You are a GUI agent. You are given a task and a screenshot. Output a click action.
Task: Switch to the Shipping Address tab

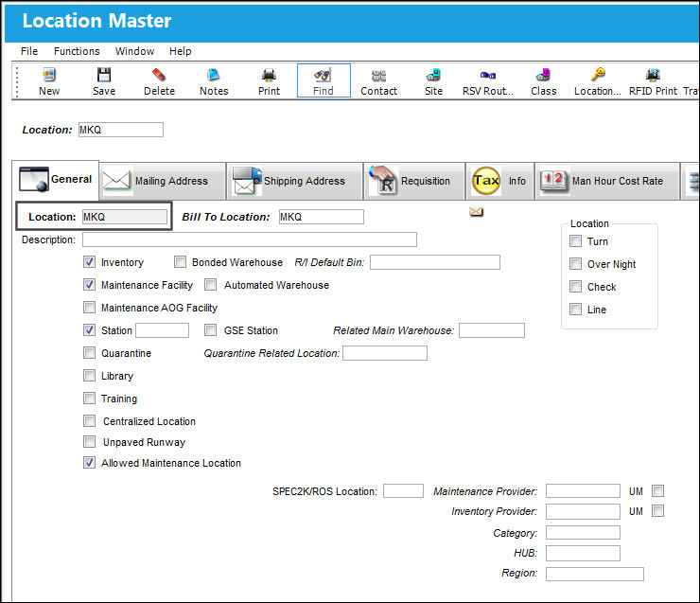click(x=294, y=182)
